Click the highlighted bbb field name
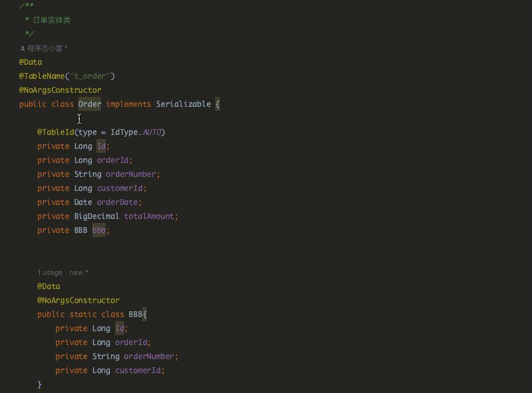Screen dimensions: 532x393 click(99, 231)
